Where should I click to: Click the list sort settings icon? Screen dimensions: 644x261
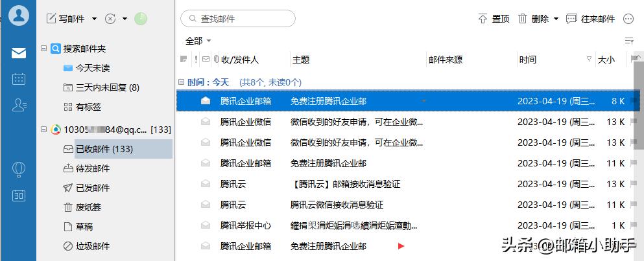pyautogui.click(x=629, y=41)
